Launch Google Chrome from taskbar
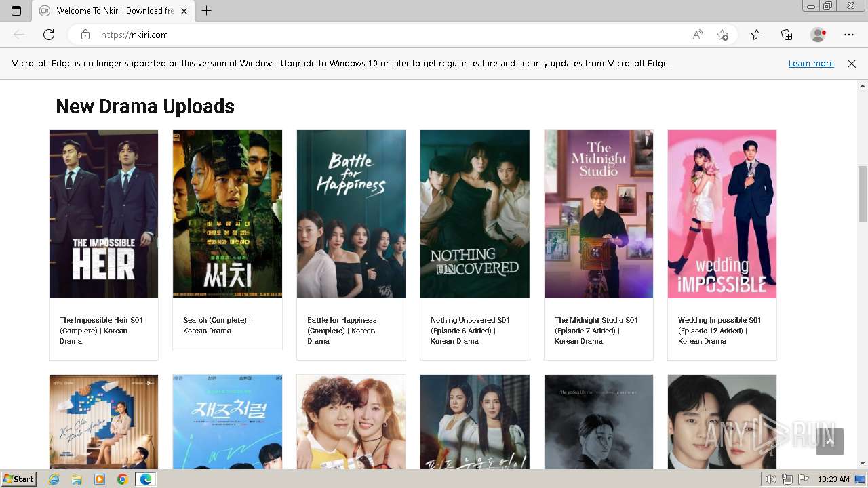868x488 pixels. tap(122, 479)
